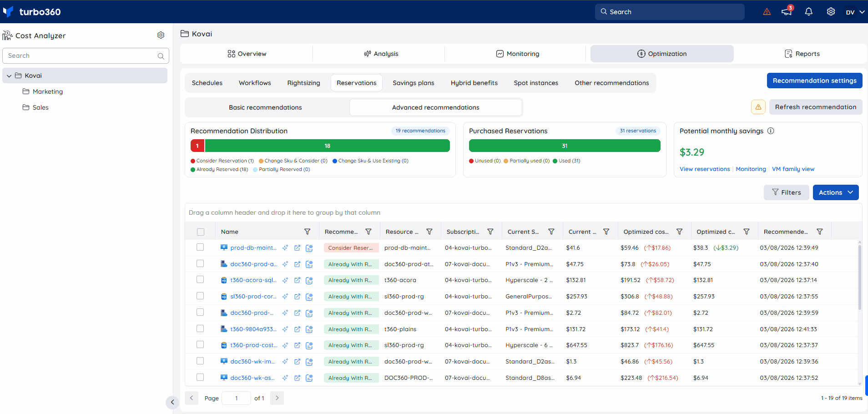This screenshot has height=414, width=868.
Task: Click the green Already Reserved bar segment
Action: [x=328, y=146]
